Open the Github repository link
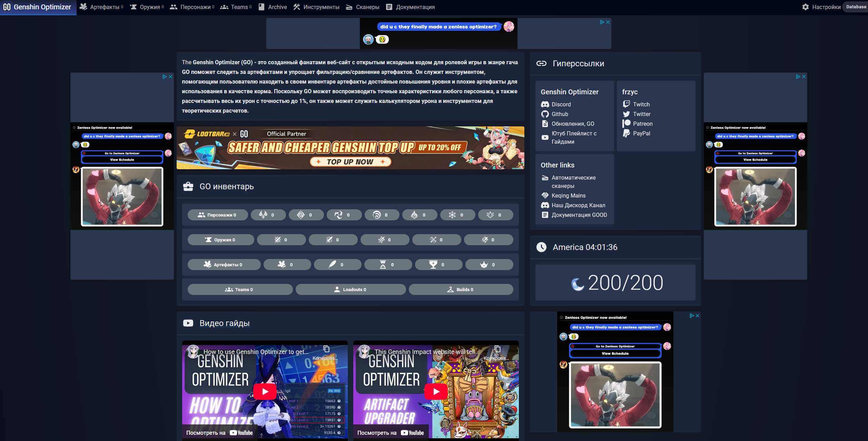The height and width of the screenshot is (441, 868). [x=559, y=114]
